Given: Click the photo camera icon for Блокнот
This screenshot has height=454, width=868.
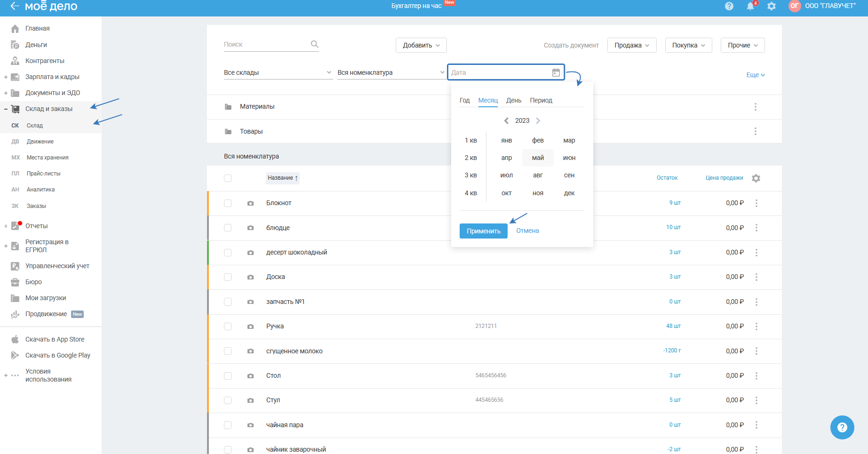Looking at the screenshot, I should point(251,203).
